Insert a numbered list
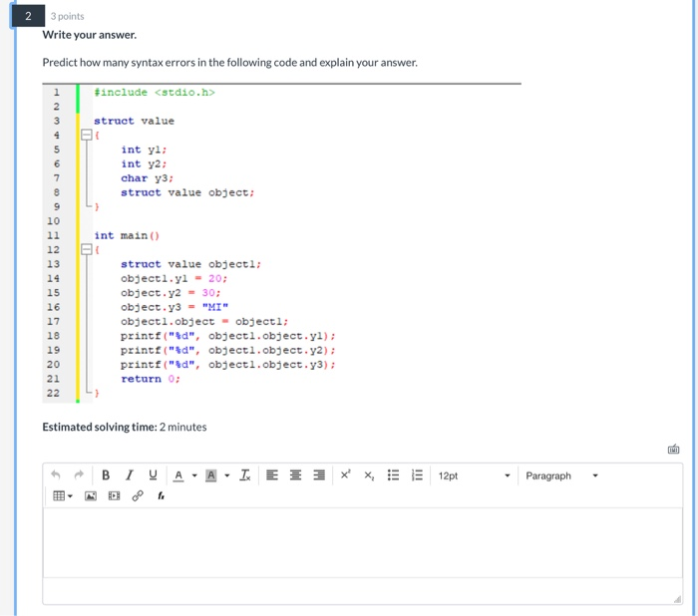Viewport: 698px width, 616px height. (x=417, y=474)
